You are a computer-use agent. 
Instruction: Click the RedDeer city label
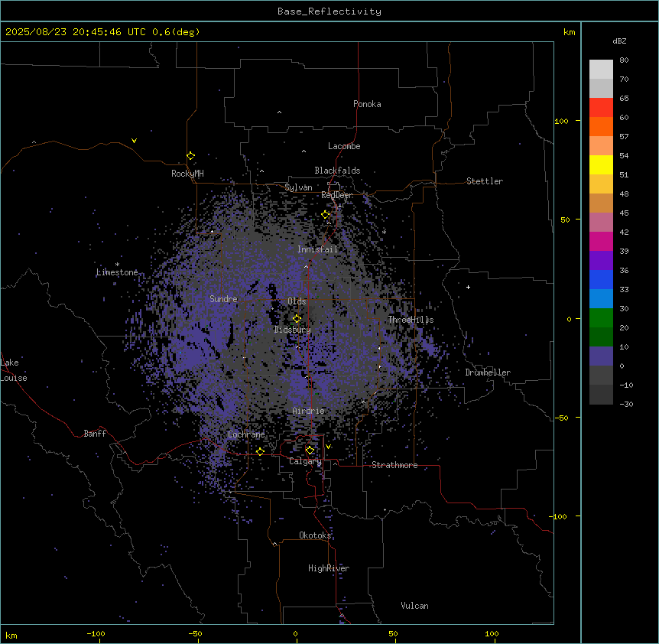[x=337, y=195]
